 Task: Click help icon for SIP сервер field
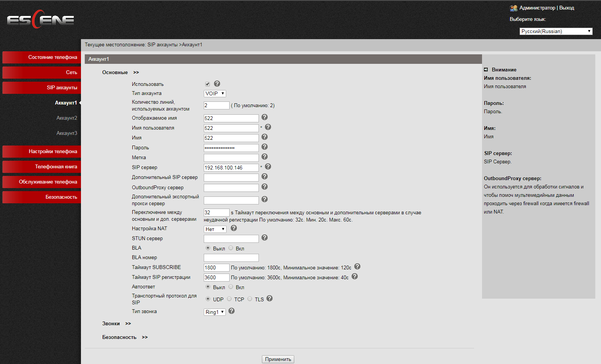pos(268,166)
